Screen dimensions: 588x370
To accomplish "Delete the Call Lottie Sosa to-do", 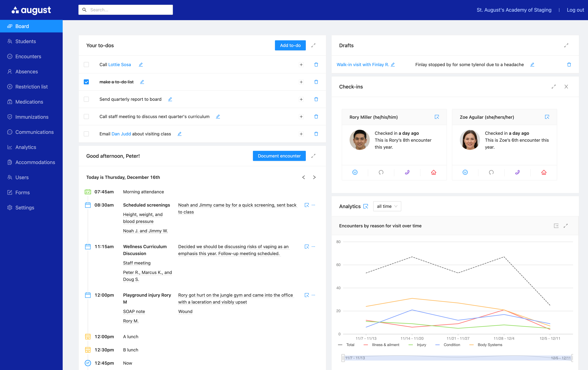I will [316, 65].
